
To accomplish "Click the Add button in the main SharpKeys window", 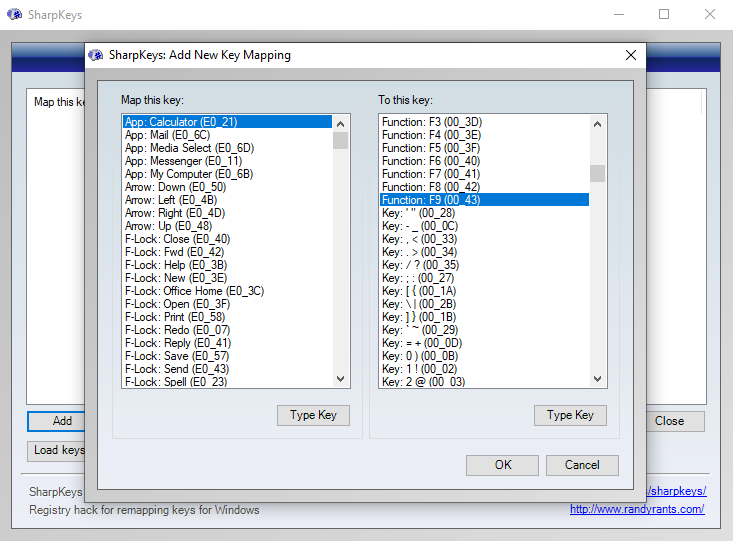I will 56,421.
